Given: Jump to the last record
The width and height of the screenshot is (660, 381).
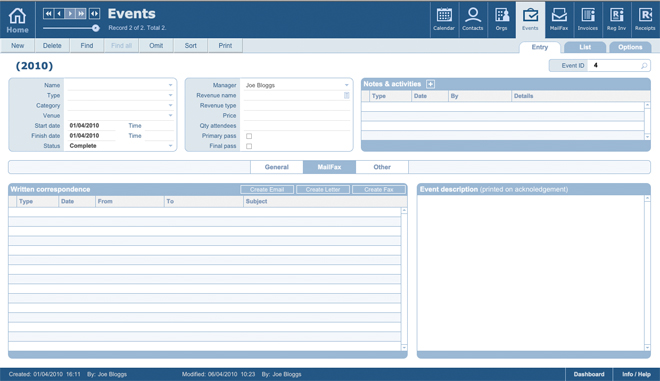Looking at the screenshot, I should pyautogui.click(x=81, y=13).
